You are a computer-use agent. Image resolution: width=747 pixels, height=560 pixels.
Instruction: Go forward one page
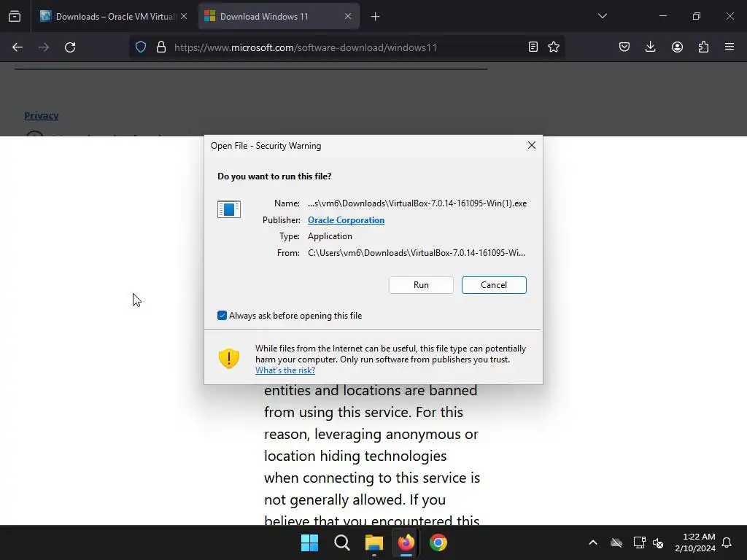(x=44, y=47)
